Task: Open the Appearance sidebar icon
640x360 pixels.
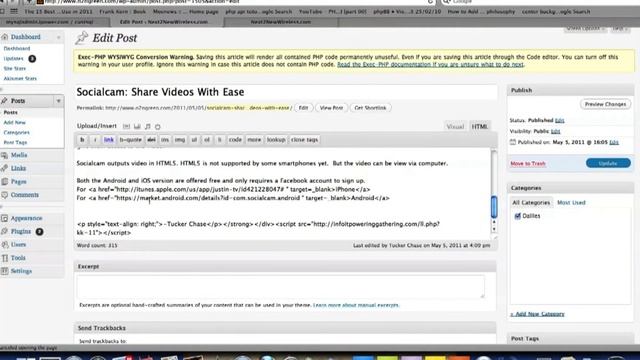Action: pos(4,218)
